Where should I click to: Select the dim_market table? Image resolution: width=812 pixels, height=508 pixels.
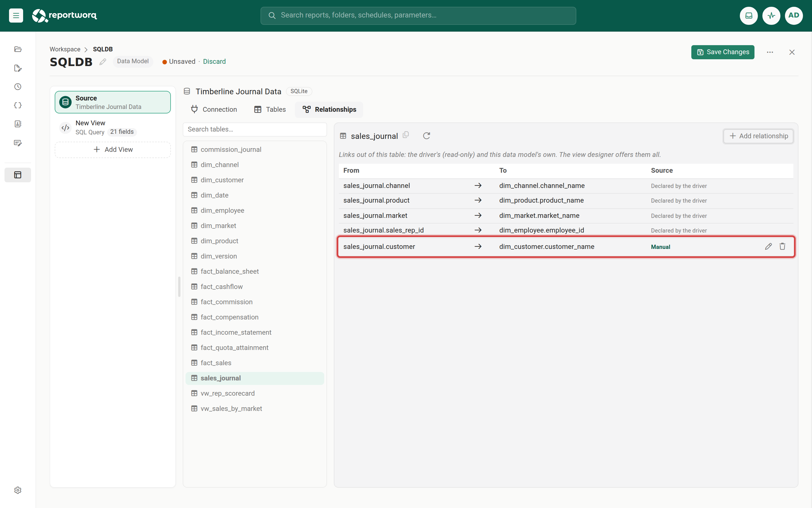pyautogui.click(x=255, y=225)
